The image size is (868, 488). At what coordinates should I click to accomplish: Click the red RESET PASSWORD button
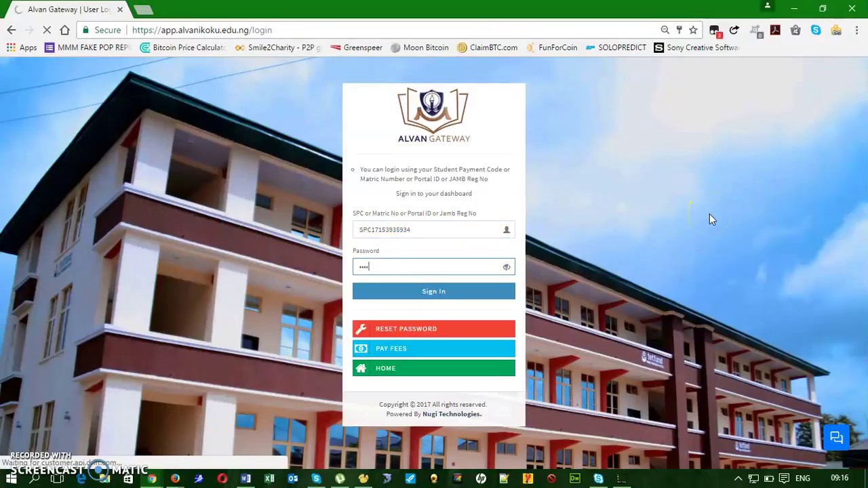pos(433,329)
